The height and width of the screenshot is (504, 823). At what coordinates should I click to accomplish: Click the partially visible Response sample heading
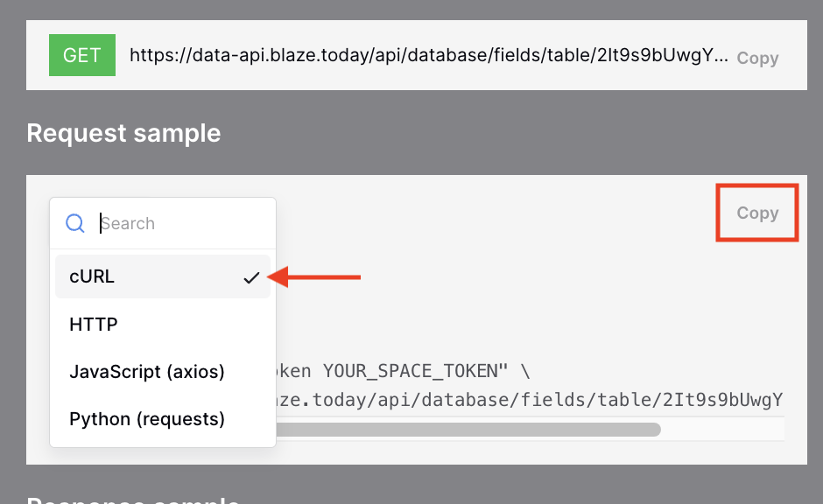(133, 500)
